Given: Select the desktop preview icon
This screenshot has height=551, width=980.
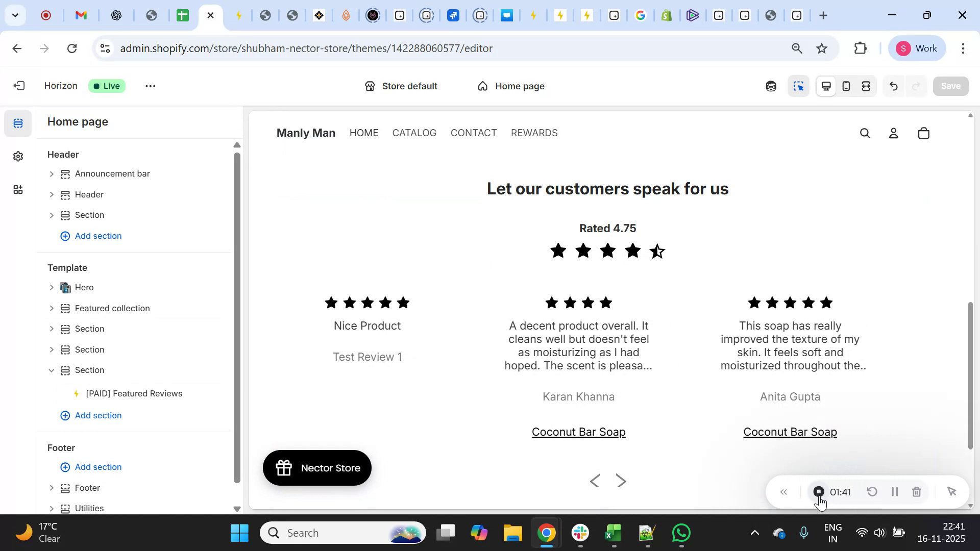Looking at the screenshot, I should (826, 86).
